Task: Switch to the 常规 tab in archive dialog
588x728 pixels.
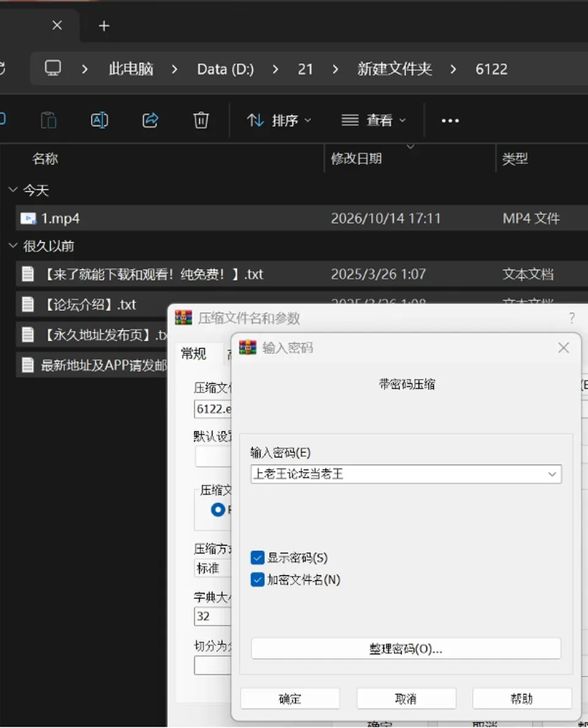Action: (194, 354)
